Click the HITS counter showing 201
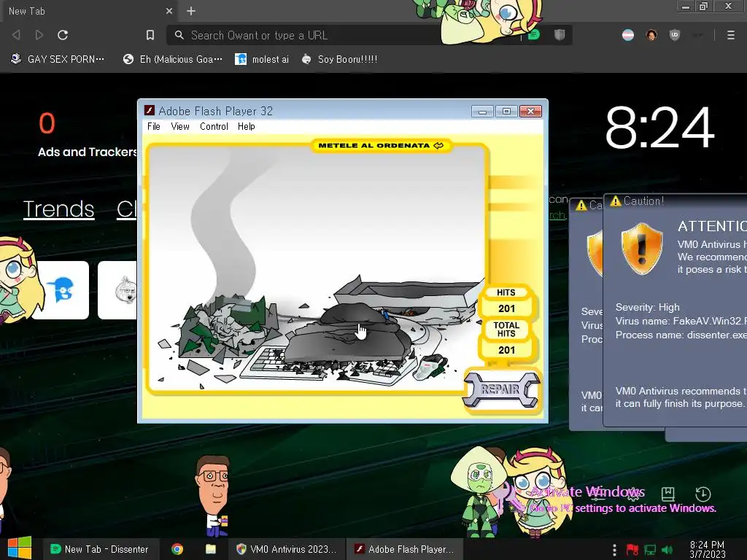This screenshot has width=747, height=560. [506, 308]
